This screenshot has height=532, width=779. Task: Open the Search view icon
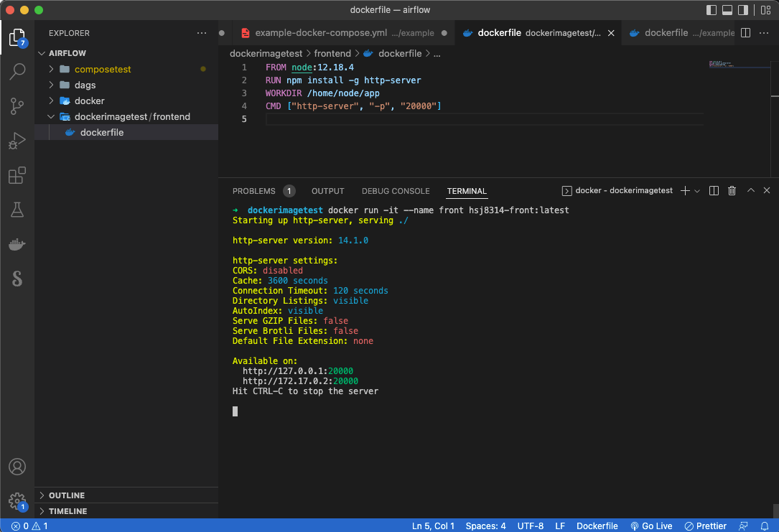tap(17, 72)
